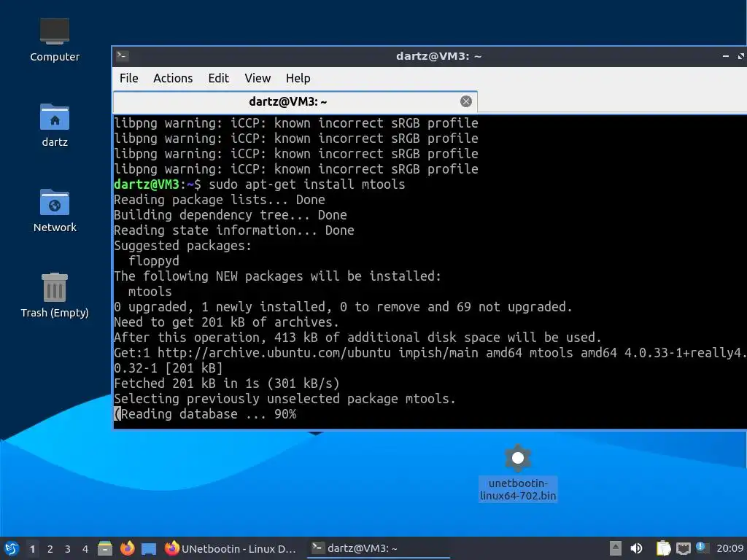Open update notifier tray icon
The width and height of the screenshot is (747, 560).
[701, 548]
